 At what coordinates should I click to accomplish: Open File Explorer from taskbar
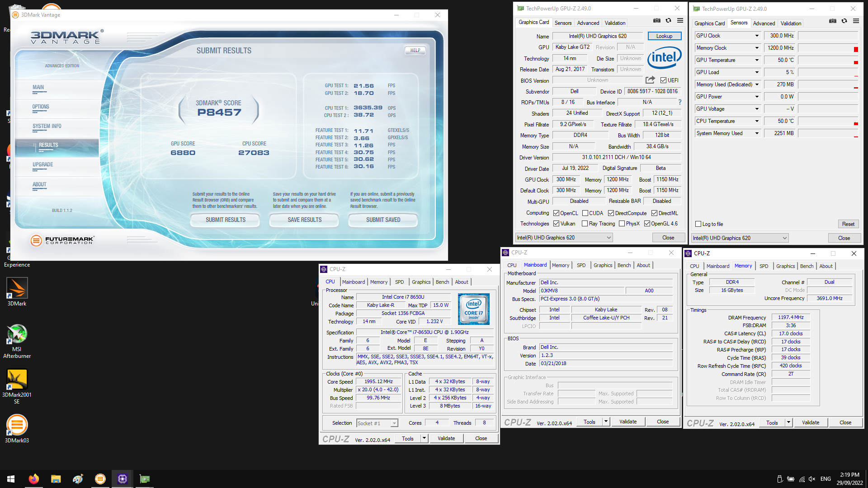pos(56,479)
